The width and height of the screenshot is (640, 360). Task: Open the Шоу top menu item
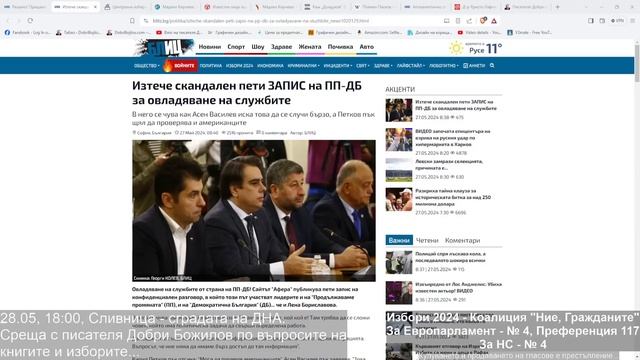258,47
